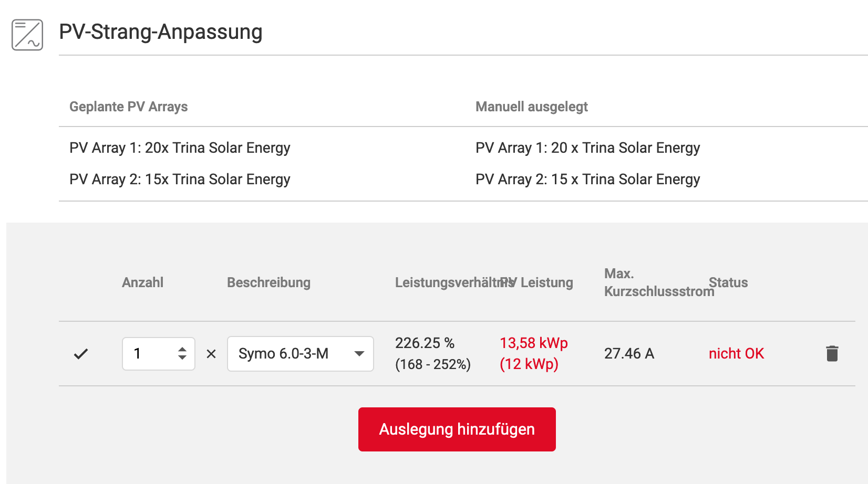
Task: Click the multiplication × symbol next to quantity
Action: tap(211, 354)
